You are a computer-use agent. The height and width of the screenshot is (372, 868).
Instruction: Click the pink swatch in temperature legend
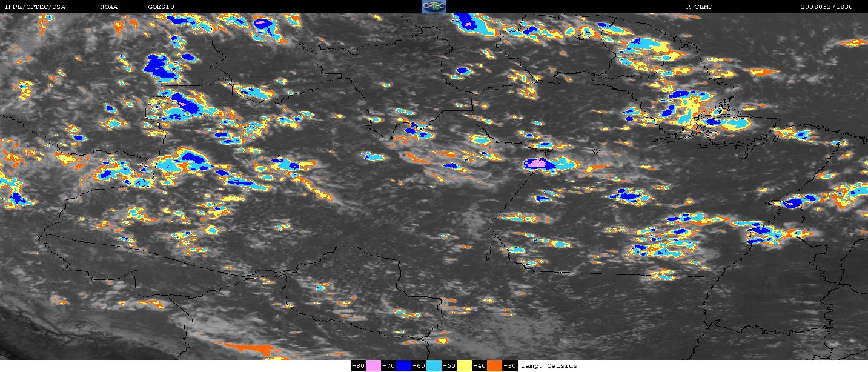click(374, 366)
